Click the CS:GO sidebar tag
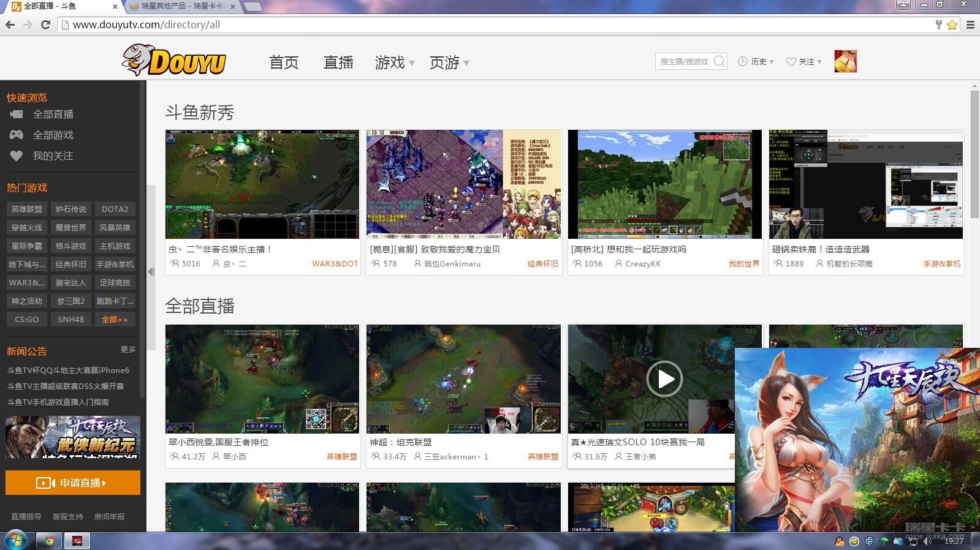This screenshot has height=550, width=980. pos(27,319)
